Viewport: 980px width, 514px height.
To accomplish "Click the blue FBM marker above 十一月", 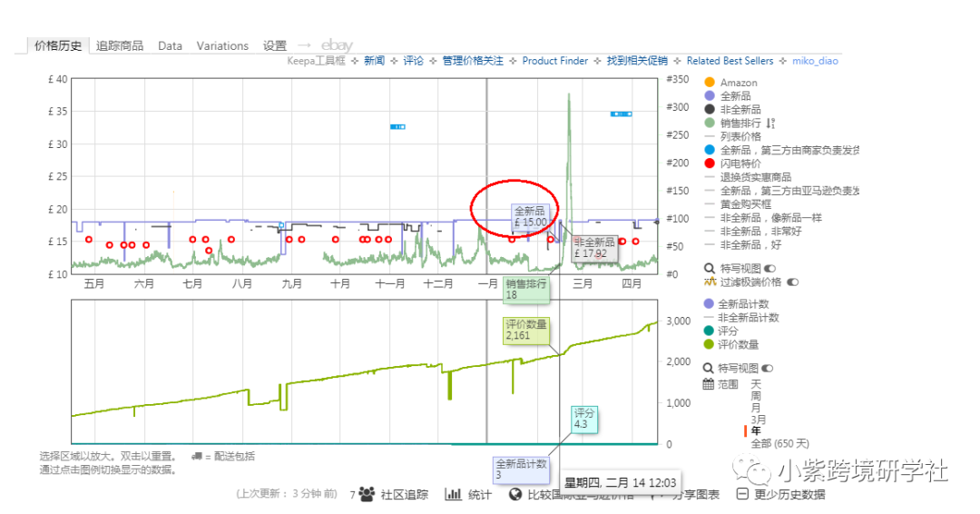I will click(397, 127).
